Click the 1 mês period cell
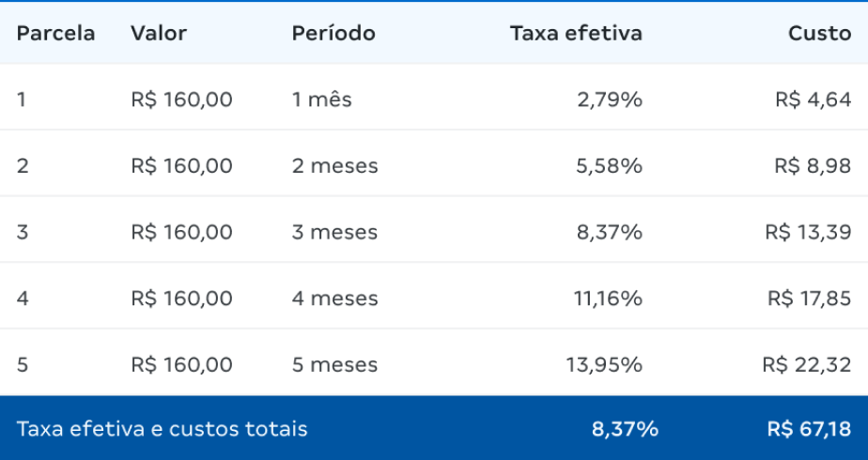 click(x=322, y=100)
